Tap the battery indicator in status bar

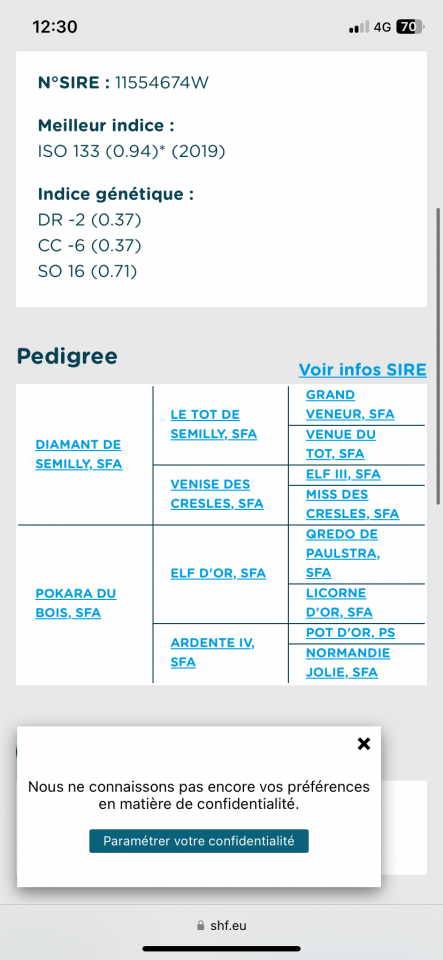pos(409,27)
